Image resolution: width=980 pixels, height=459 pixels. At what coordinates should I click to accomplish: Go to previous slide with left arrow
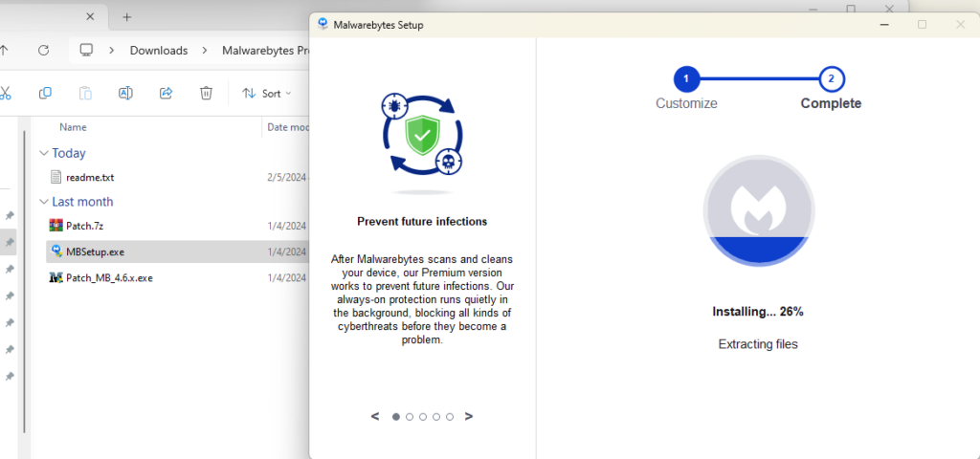click(374, 416)
